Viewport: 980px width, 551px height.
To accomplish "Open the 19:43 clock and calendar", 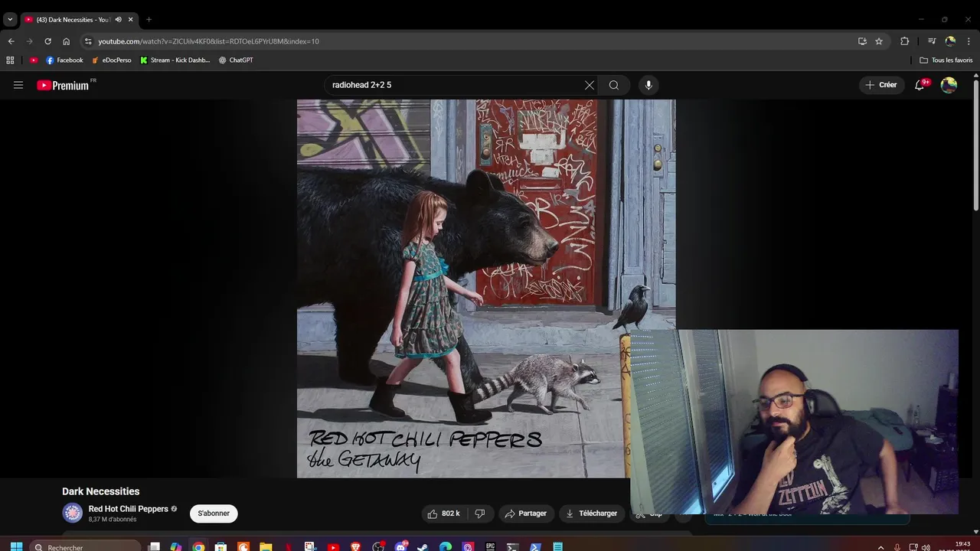I will pos(963,546).
